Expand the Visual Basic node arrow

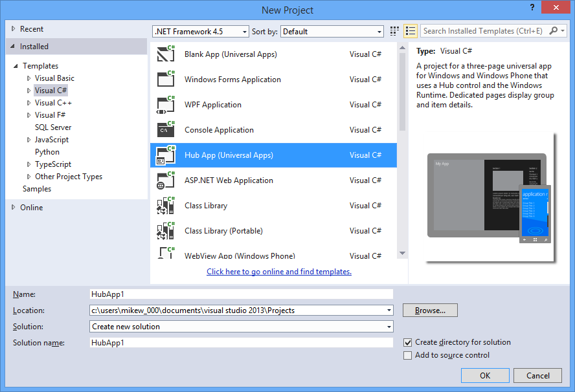28,78
